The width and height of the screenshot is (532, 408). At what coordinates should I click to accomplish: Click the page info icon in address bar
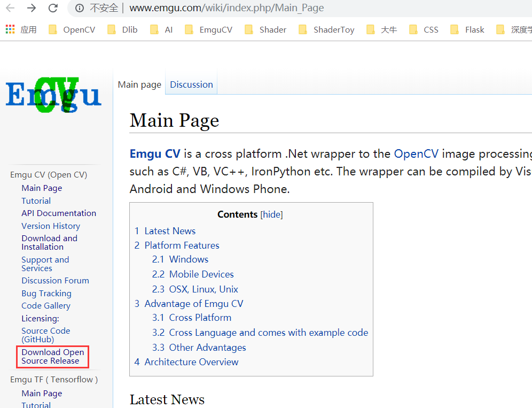pos(80,8)
